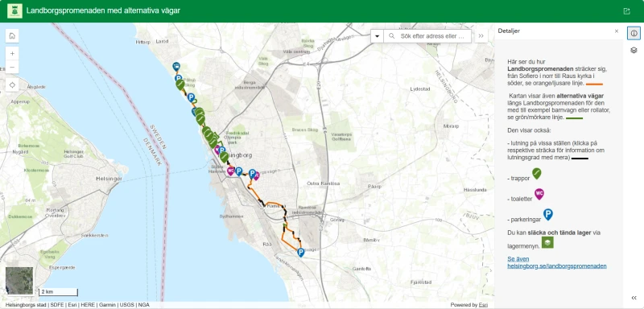Select the southernmost parking marker near Råå
The height and width of the screenshot is (309, 644).
click(x=300, y=253)
